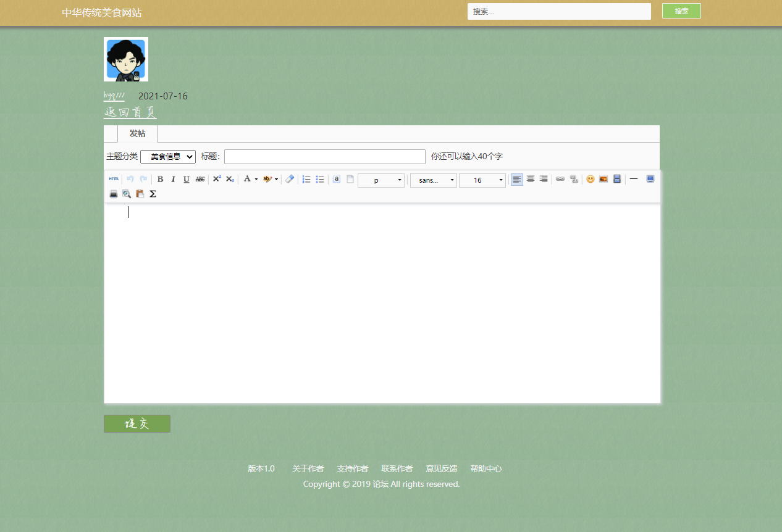The height and width of the screenshot is (532, 782).
Task: Click the font color A icon
Action: (247, 179)
